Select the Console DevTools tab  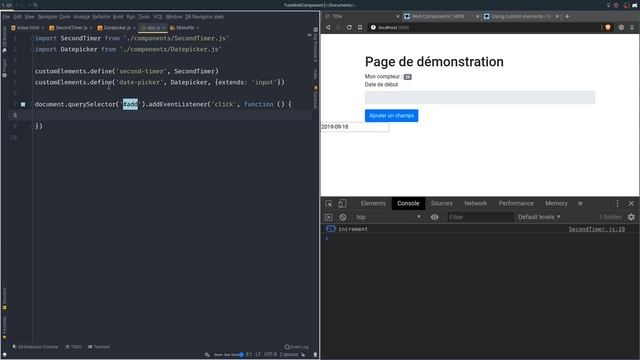pyautogui.click(x=408, y=203)
